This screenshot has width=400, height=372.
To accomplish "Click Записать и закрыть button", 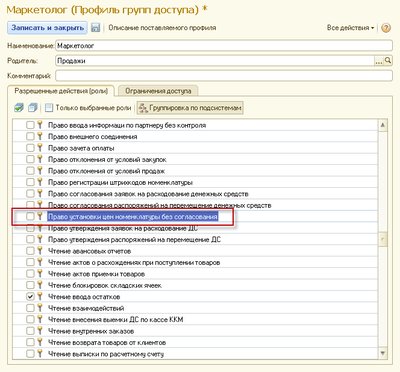I will [47, 27].
